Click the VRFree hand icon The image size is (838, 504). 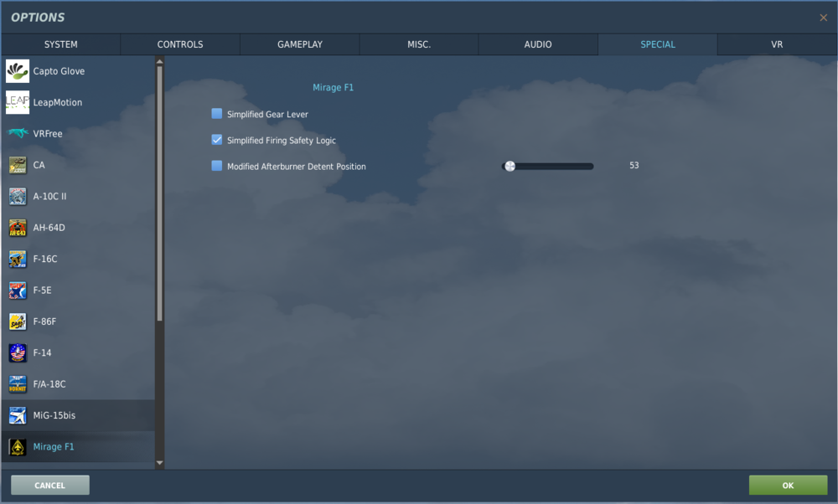click(17, 133)
